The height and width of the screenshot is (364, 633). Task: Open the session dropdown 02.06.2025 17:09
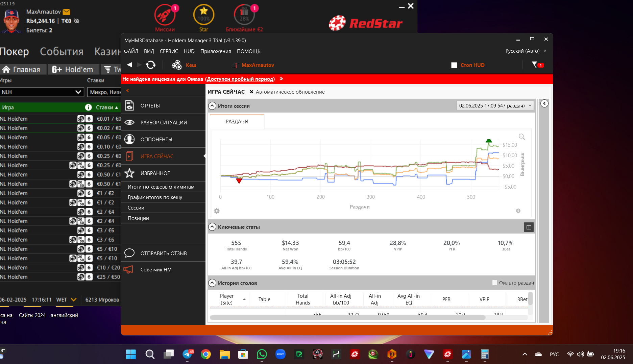[x=495, y=105]
